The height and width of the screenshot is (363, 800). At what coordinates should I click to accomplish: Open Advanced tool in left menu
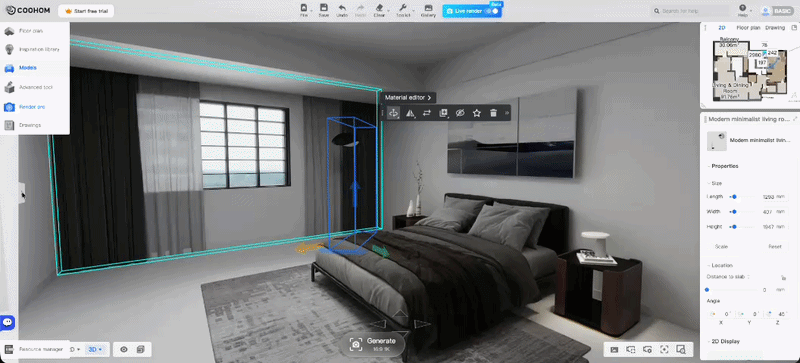click(35, 87)
